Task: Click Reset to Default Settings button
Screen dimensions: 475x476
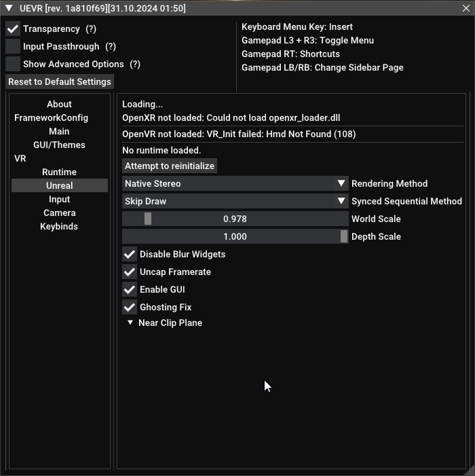Action: (60, 81)
